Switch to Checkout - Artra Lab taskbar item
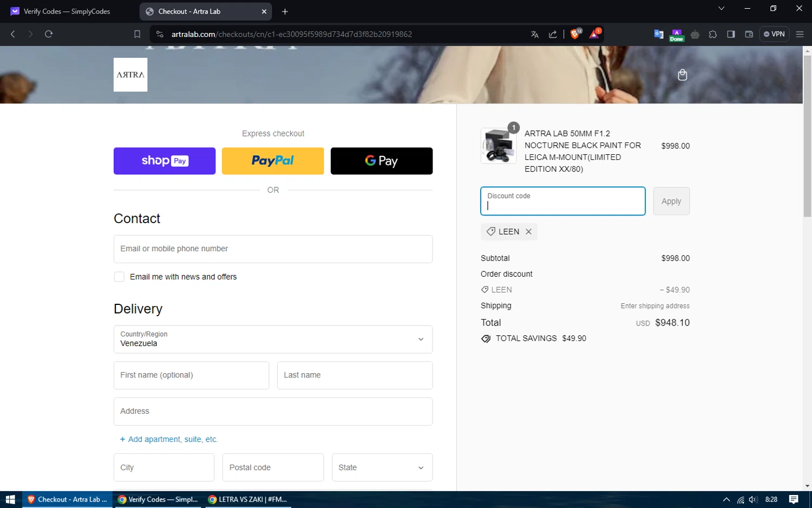This screenshot has width=812, height=508. [68, 499]
